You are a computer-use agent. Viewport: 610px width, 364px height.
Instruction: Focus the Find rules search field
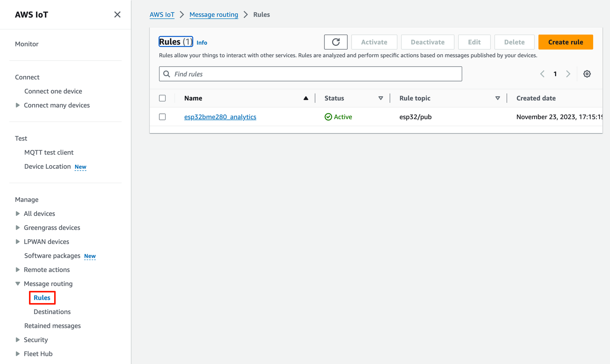(x=310, y=74)
